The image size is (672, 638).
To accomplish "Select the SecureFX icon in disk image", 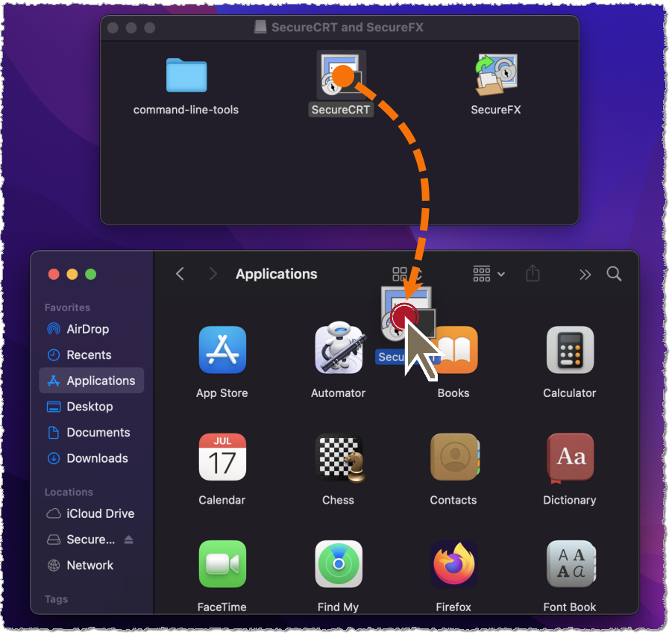I will point(496,76).
